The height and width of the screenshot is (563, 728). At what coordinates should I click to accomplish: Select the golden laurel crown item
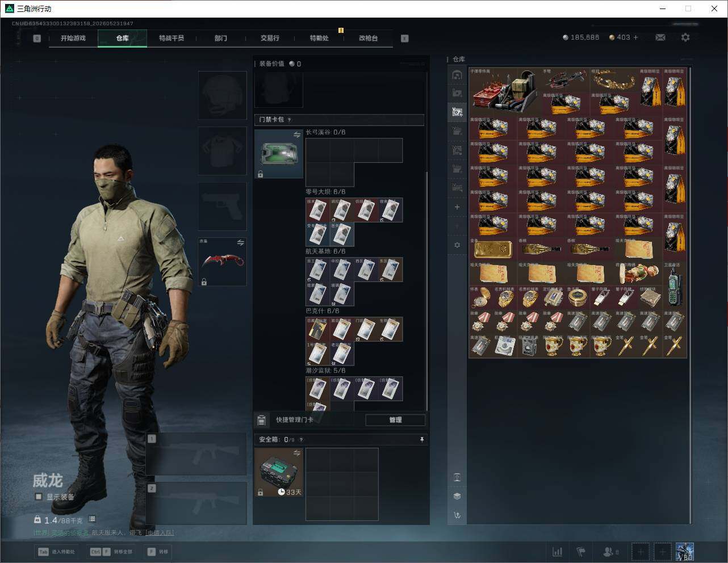pyautogui.click(x=614, y=79)
